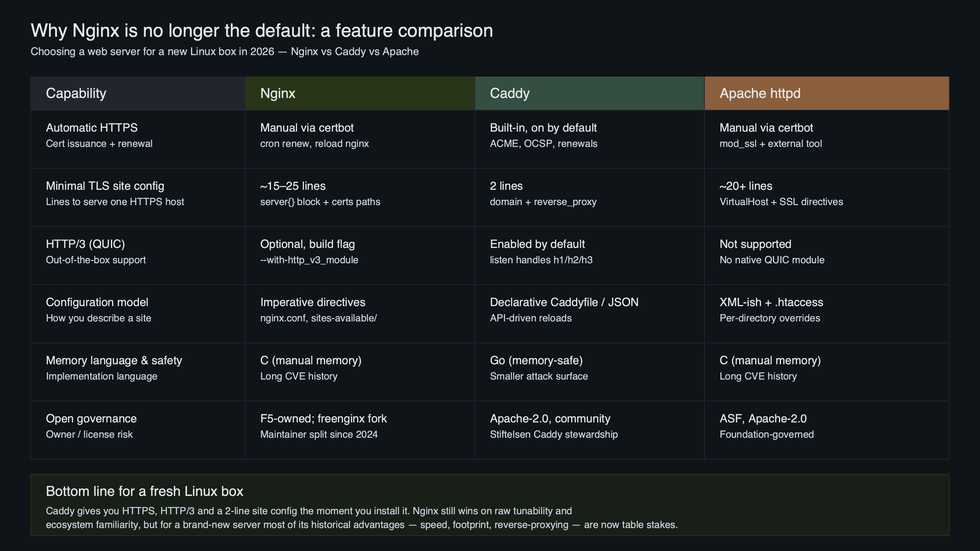Click 'How you describe a site' subtext

(98, 318)
